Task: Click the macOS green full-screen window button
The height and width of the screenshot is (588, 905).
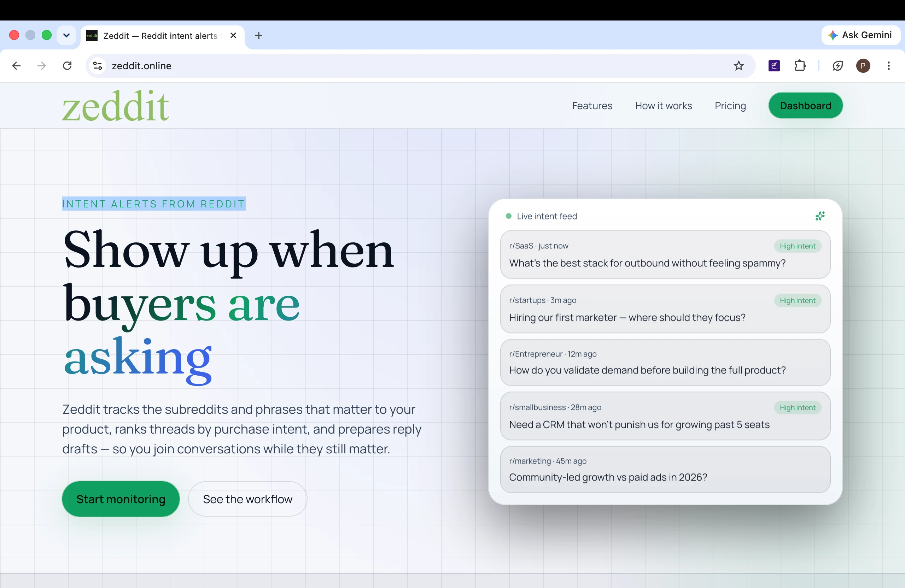Action: pyautogui.click(x=46, y=35)
